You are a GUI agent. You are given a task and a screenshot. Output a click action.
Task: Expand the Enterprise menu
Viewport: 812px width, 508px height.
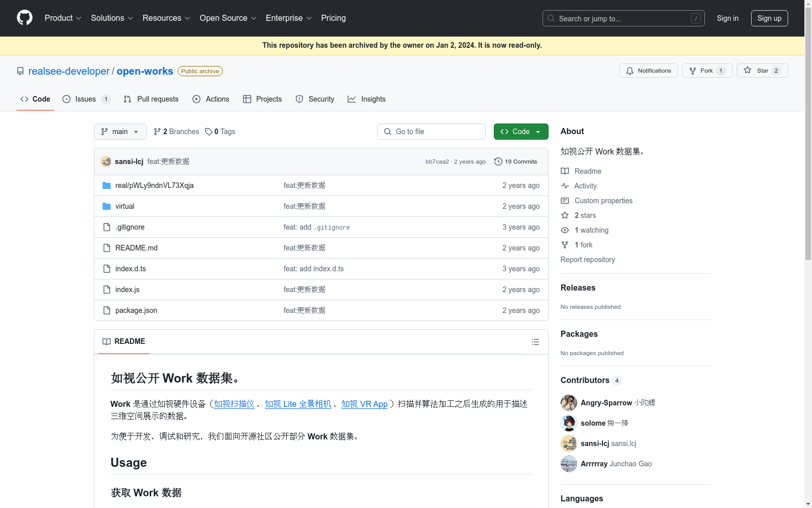[x=289, y=18]
